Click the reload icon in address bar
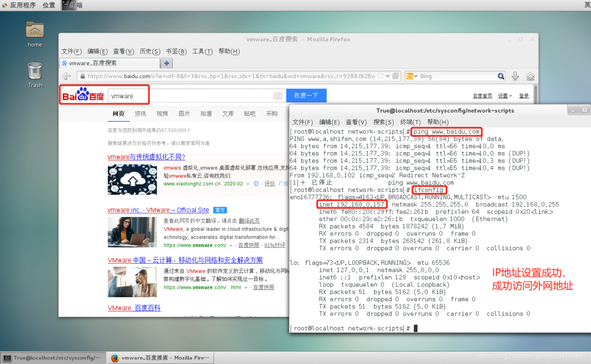This screenshot has width=591, height=364. 396,76
